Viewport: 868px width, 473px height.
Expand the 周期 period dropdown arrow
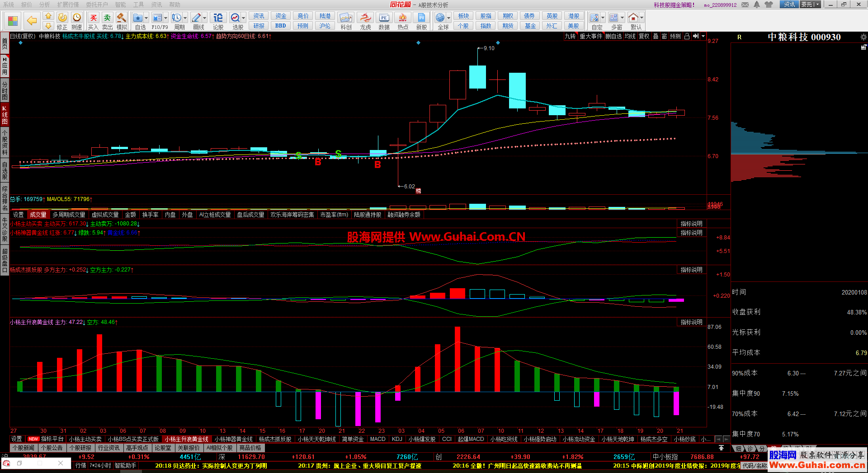[x=185, y=18]
